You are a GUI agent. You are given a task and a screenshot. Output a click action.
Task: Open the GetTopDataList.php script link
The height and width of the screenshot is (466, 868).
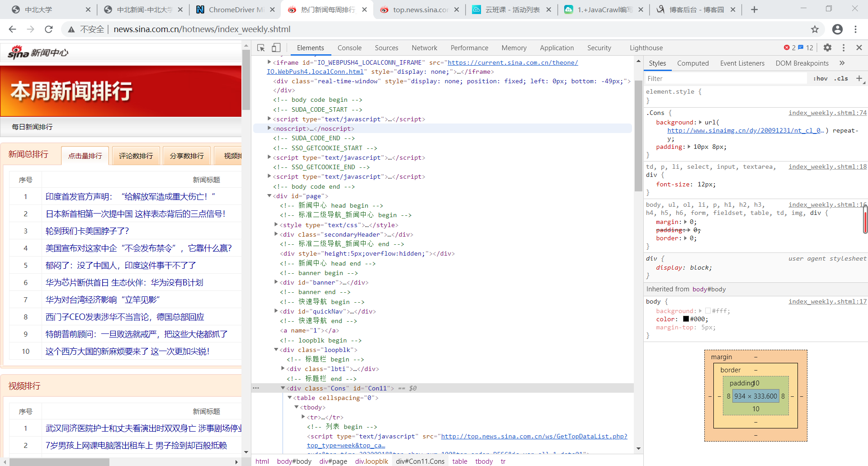click(467, 441)
